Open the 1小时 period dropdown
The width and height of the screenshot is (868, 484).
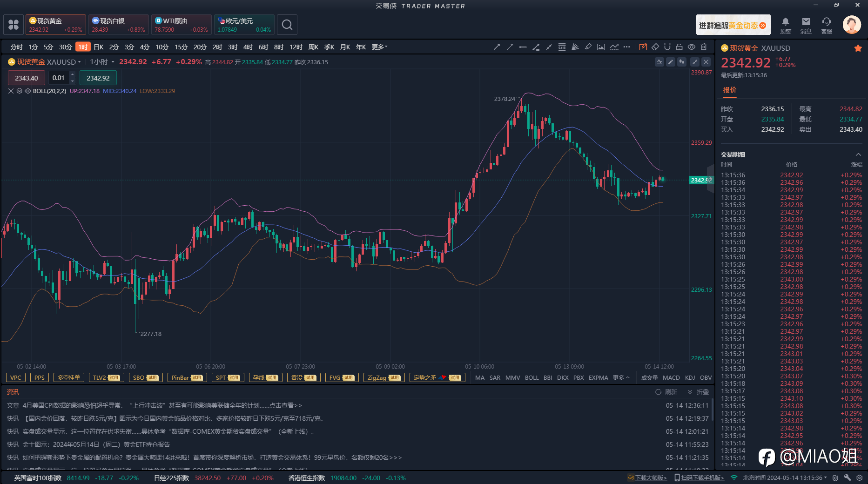coord(102,62)
